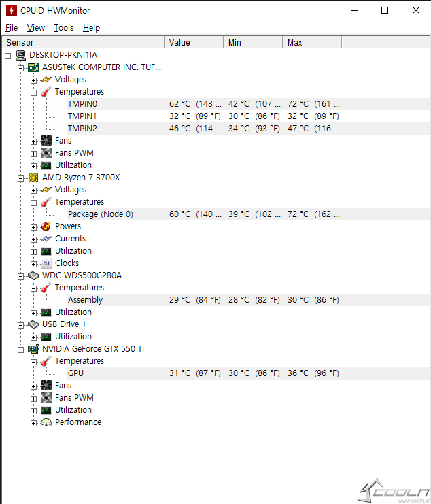Open the File menu
431x504 pixels.
pos(12,28)
